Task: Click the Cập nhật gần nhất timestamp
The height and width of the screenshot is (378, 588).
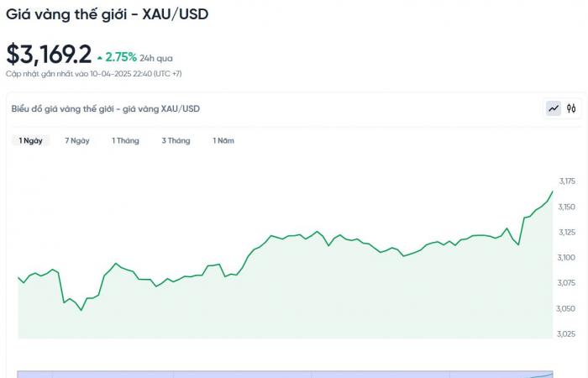Action: pyautogui.click(x=94, y=74)
